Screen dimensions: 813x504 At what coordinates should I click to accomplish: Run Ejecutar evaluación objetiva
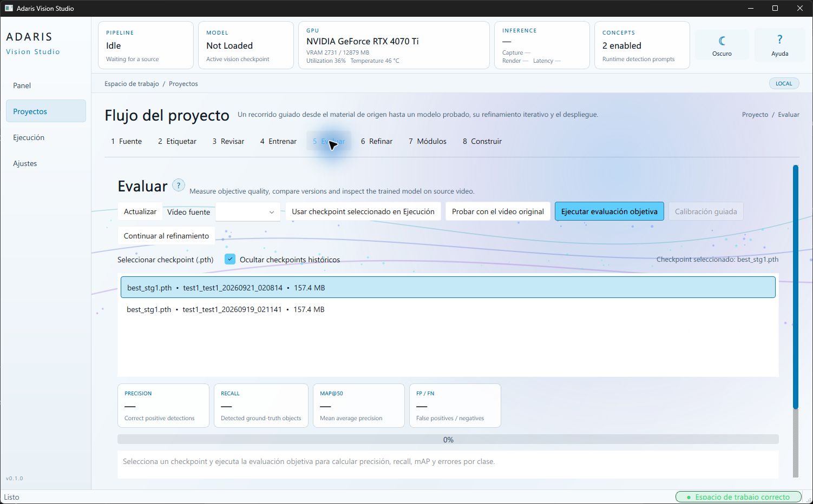point(609,211)
